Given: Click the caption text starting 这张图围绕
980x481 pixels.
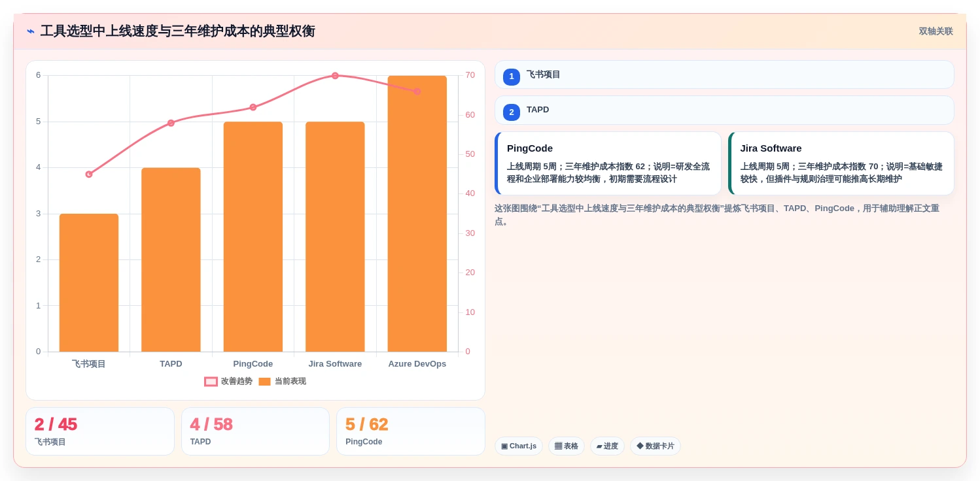Looking at the screenshot, I should 717,215.
